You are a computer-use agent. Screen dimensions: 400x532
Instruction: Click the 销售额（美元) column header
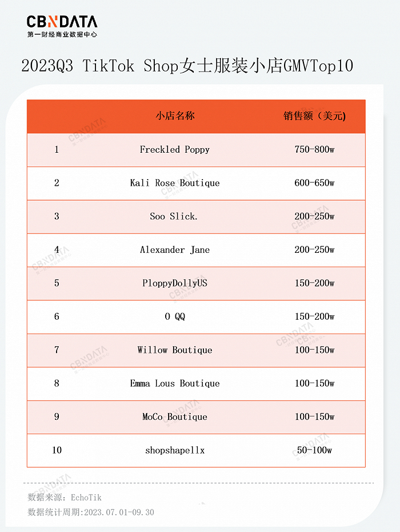pyautogui.click(x=314, y=116)
